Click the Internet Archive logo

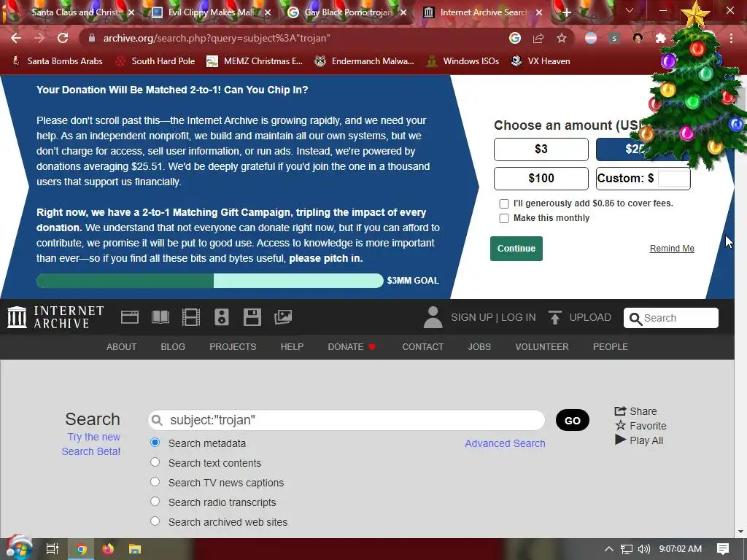pyautogui.click(x=55, y=317)
